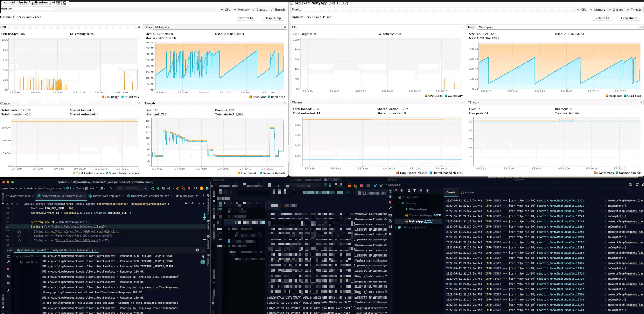
Task: Click Add service plus icon in Services
Action: point(428,191)
